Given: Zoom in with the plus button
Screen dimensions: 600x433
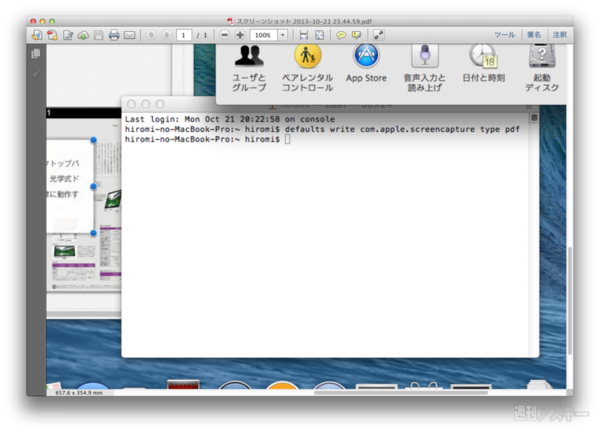Looking at the screenshot, I should click(x=240, y=35).
